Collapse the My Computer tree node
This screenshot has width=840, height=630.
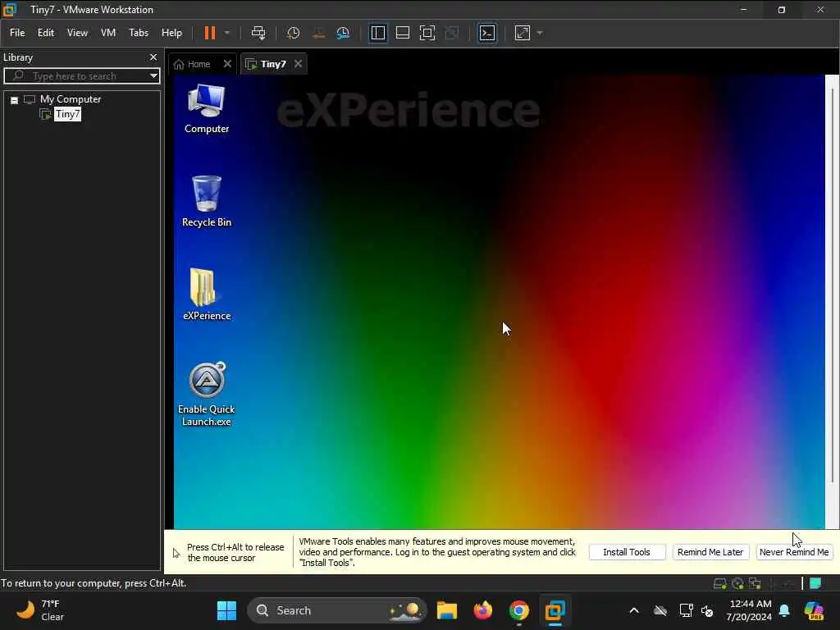click(x=15, y=100)
